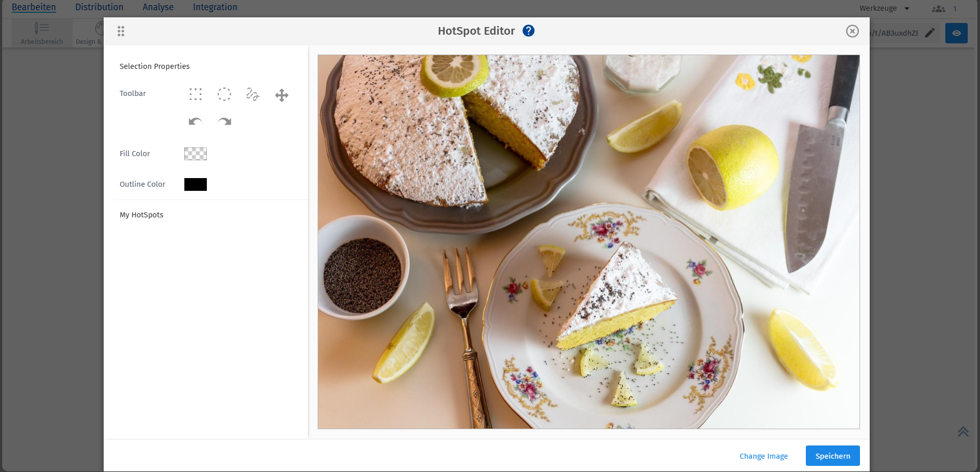
Task: Preview survey with the eye button
Action: pyautogui.click(x=957, y=33)
